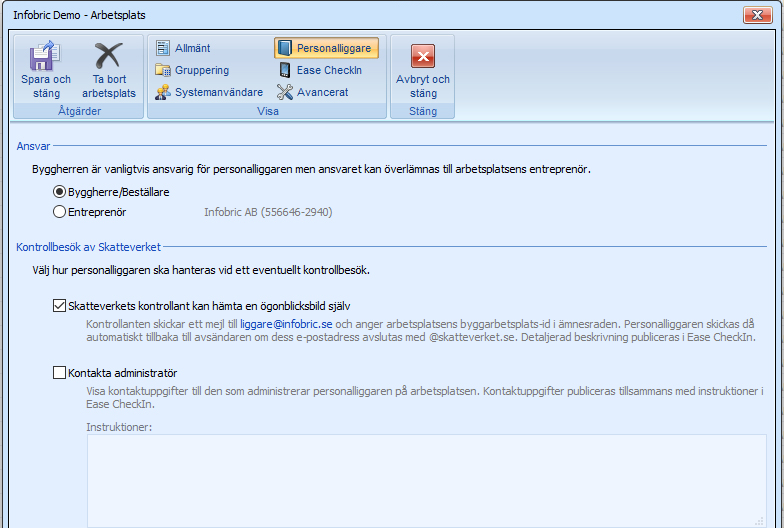Select the Entreprenör radio button
The image size is (784, 528).
click(x=59, y=212)
